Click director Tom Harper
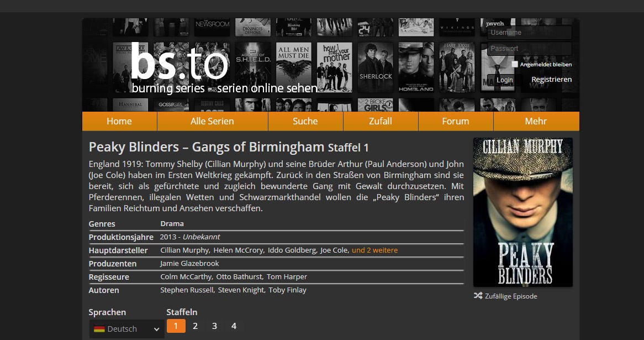The width and height of the screenshot is (644, 340). pyautogui.click(x=287, y=276)
